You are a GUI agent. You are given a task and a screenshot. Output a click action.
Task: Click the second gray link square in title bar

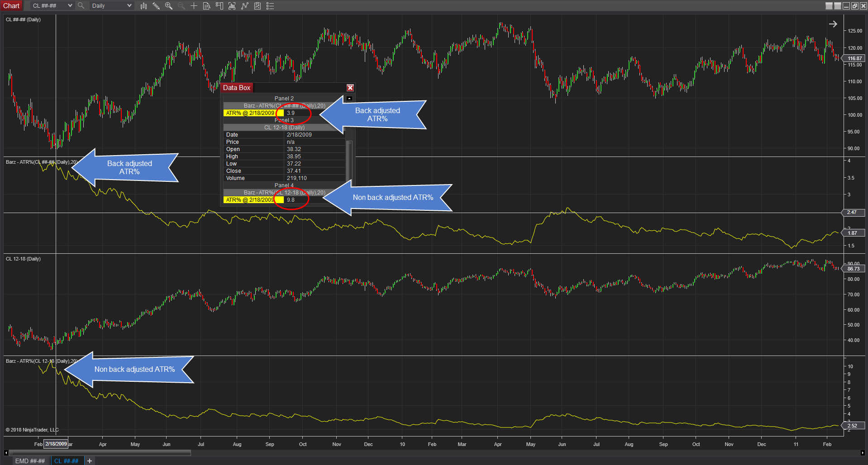838,6
